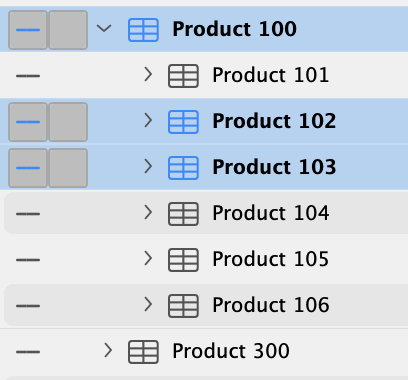Click the dash indicator in Product 300 row
Screen dimensions: 408x380
tap(28, 352)
